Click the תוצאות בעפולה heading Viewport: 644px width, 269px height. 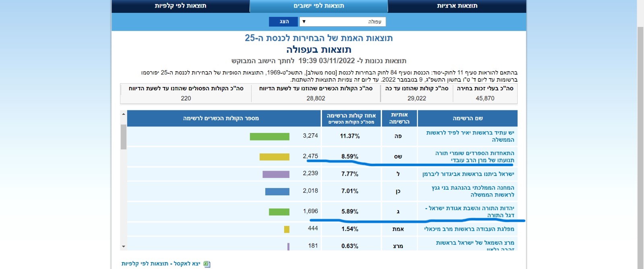319,50
